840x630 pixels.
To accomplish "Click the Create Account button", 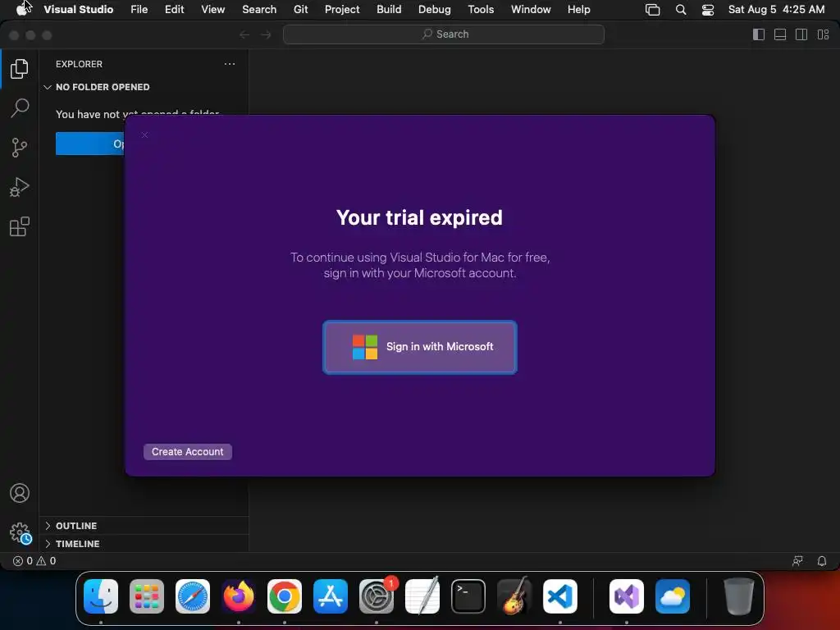I will [x=188, y=452].
